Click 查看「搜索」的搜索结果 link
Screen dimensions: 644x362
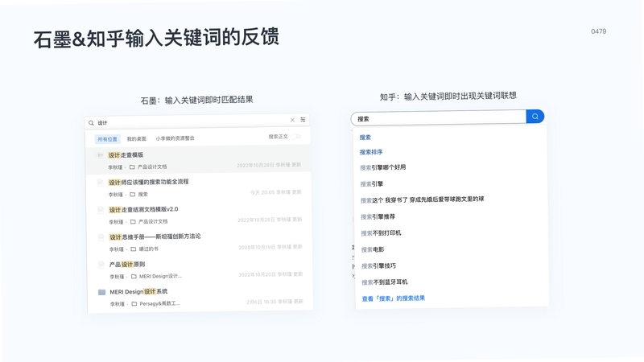click(394, 298)
